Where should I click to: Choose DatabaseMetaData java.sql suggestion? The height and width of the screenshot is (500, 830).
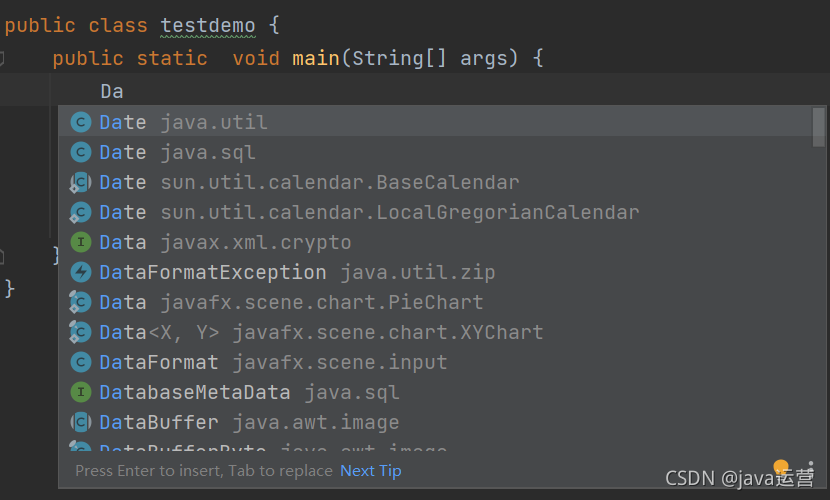pos(434,392)
